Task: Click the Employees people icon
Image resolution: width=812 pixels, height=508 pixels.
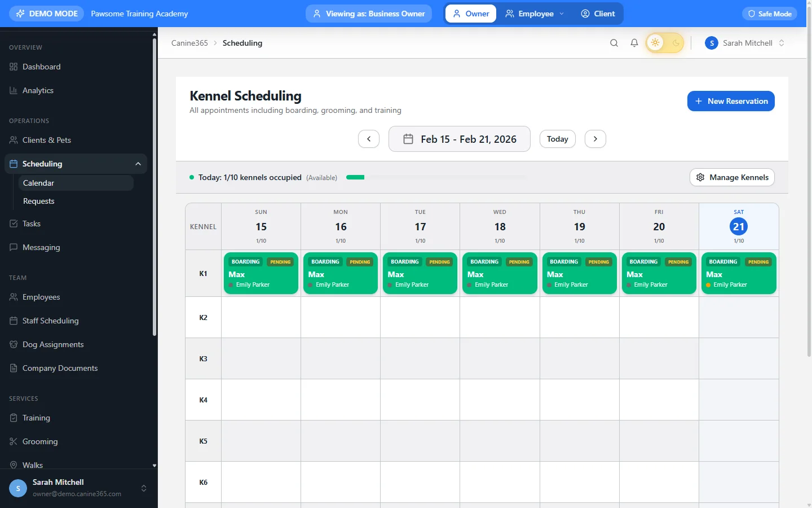Action: 14,297
